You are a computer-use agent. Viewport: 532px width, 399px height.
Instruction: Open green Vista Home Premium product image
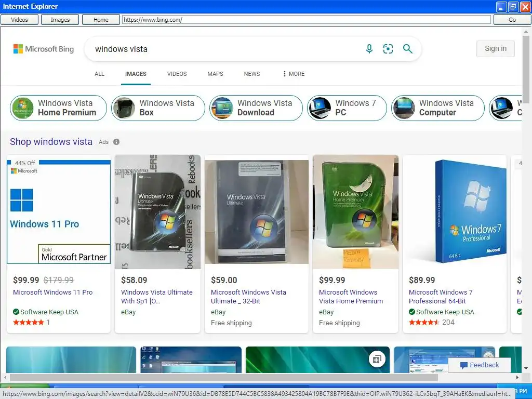click(x=355, y=212)
